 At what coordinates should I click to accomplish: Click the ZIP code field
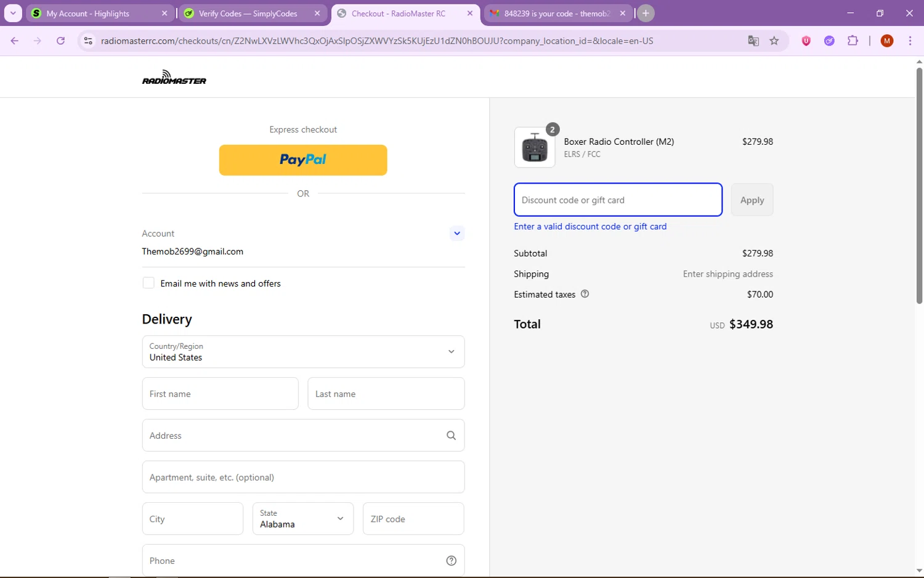[413, 519]
